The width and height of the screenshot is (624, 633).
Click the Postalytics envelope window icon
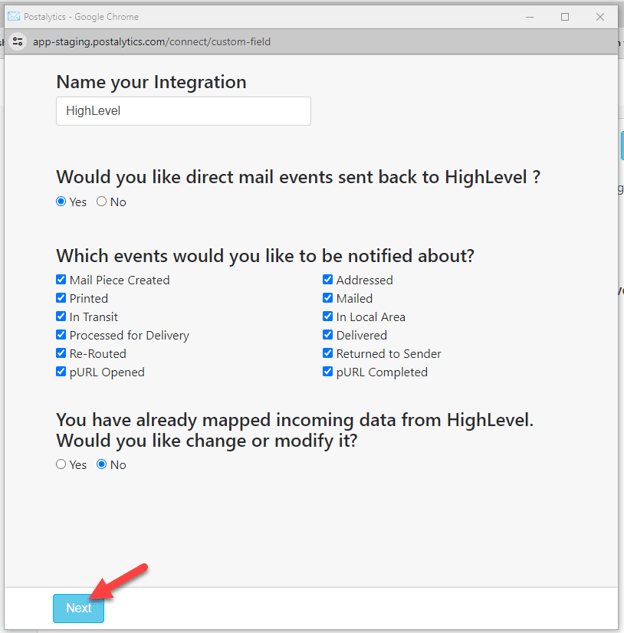[x=14, y=17]
